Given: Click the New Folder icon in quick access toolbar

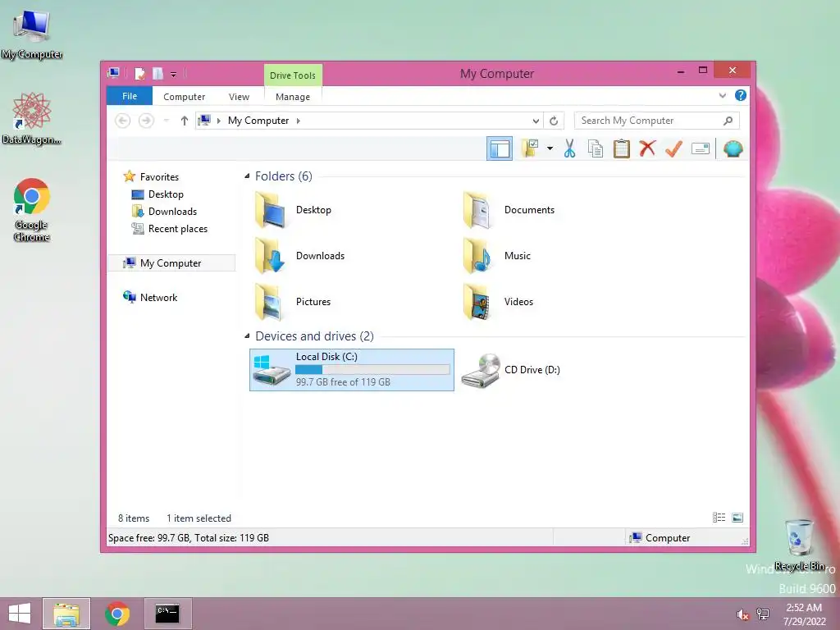Looking at the screenshot, I should coord(157,73).
